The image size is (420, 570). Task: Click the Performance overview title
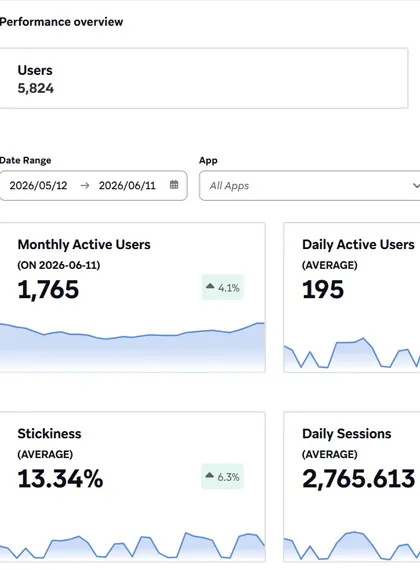pyautogui.click(x=61, y=22)
